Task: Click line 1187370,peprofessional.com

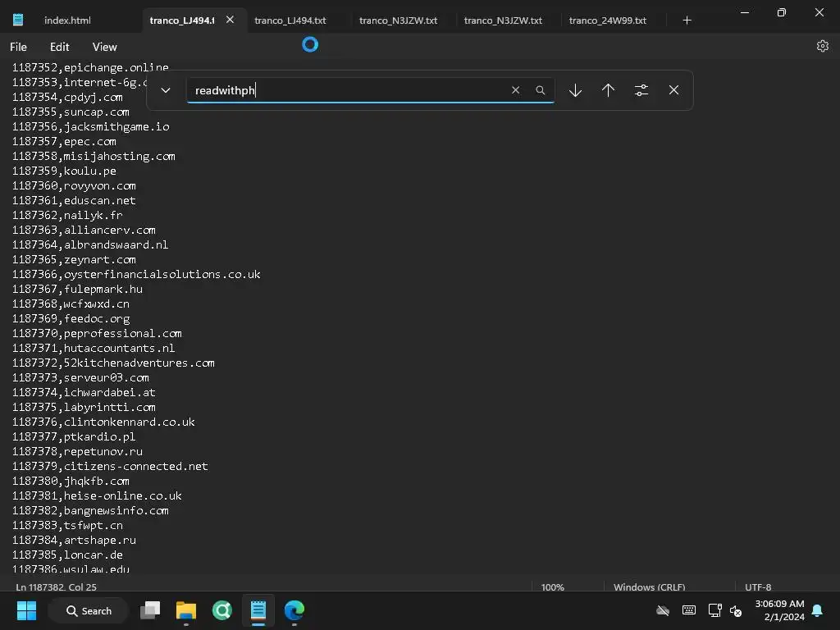Action: 97,333
